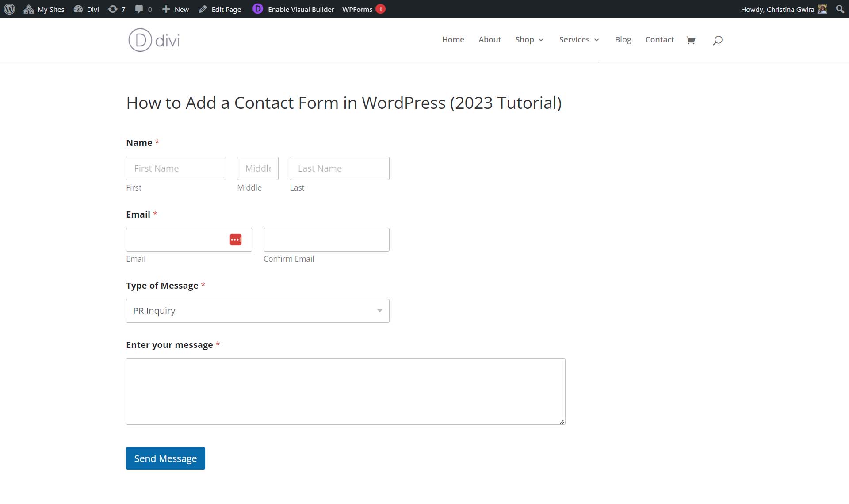Click the Divi theme icon
Viewport: 849px width, 504px height.
[x=78, y=8]
